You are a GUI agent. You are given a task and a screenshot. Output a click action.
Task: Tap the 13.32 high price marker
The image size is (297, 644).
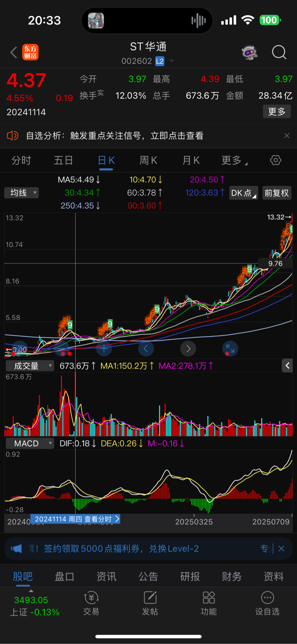point(279,217)
